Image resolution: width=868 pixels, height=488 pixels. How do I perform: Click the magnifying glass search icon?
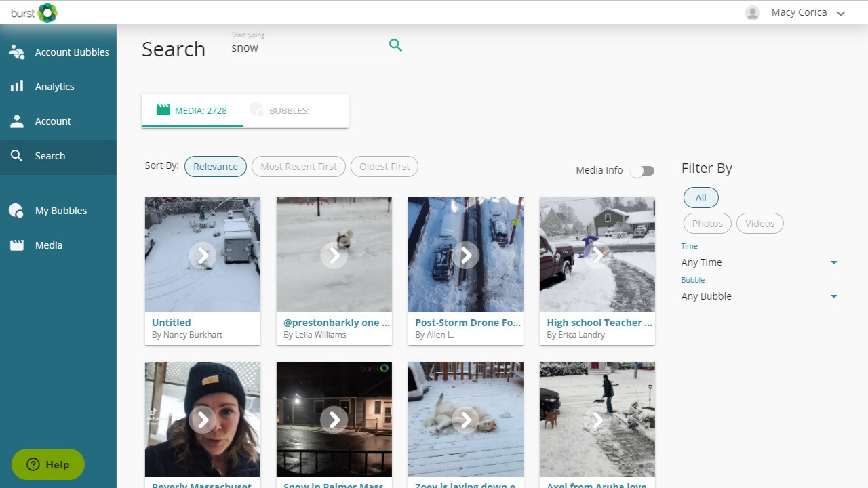pos(395,45)
